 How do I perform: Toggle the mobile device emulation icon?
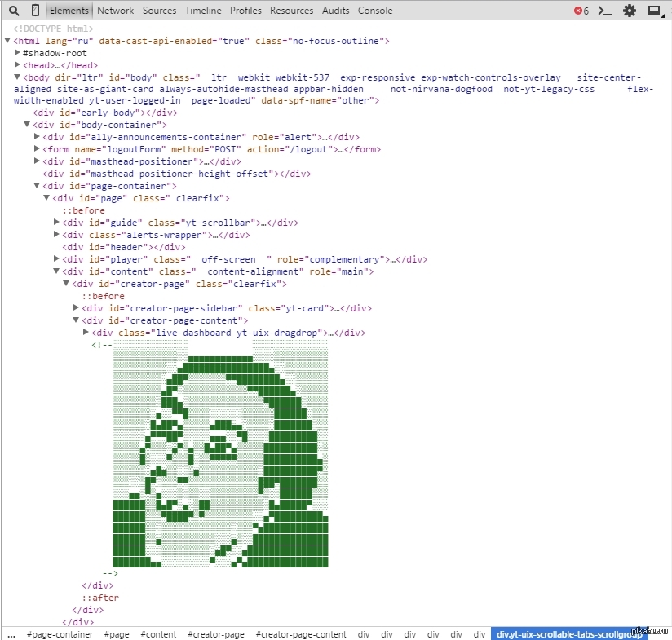pyautogui.click(x=35, y=11)
